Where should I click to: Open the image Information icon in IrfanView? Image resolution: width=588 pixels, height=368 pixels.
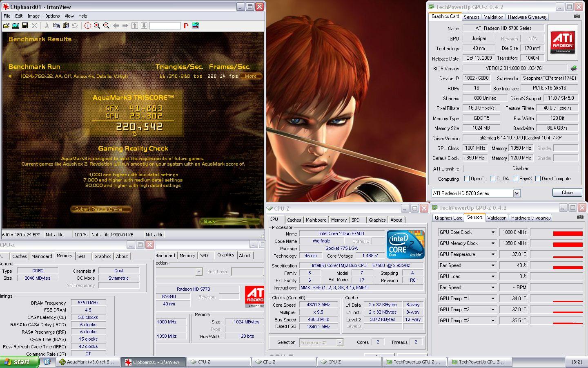tap(87, 25)
